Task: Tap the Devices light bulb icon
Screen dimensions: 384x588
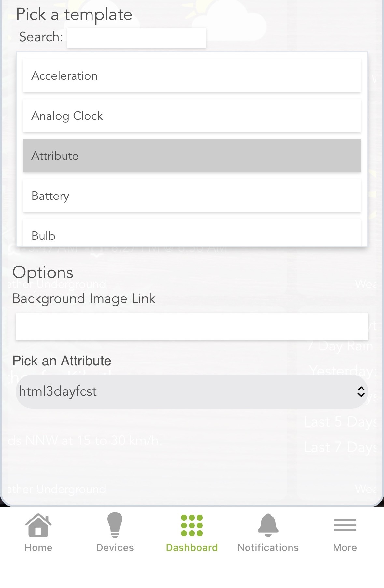Action: point(115,525)
